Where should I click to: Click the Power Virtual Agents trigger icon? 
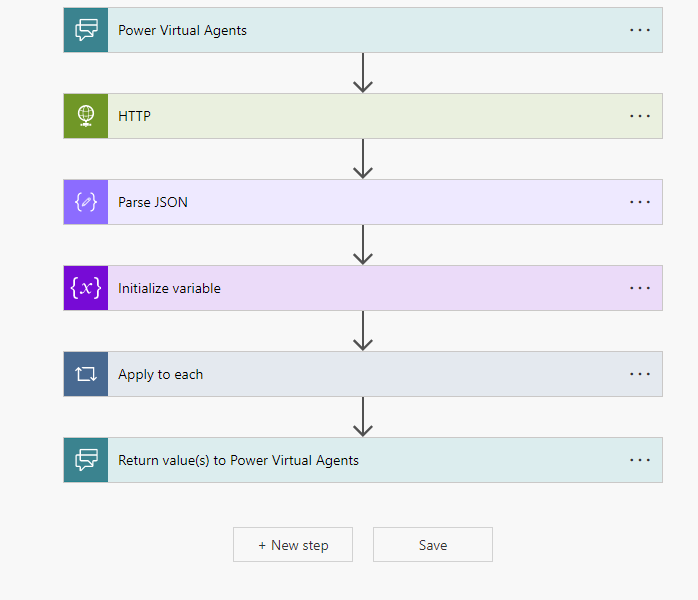[x=86, y=30]
